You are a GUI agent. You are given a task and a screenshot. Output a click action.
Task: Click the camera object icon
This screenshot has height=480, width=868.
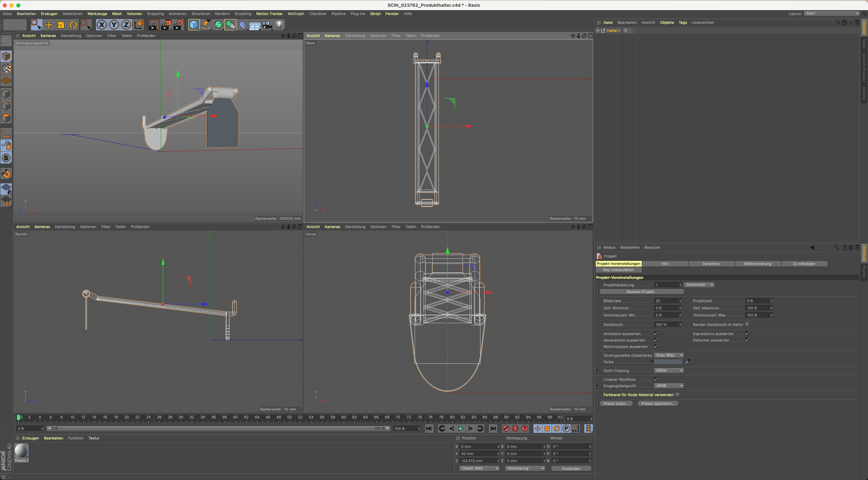pos(267,25)
